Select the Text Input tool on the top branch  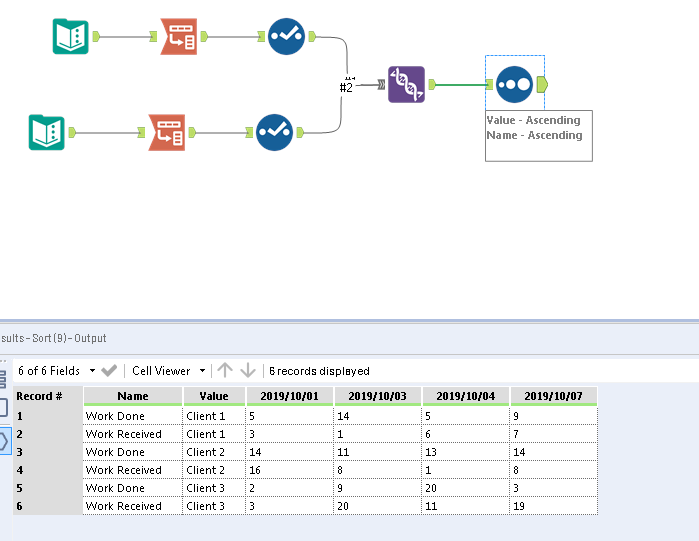pos(70,37)
